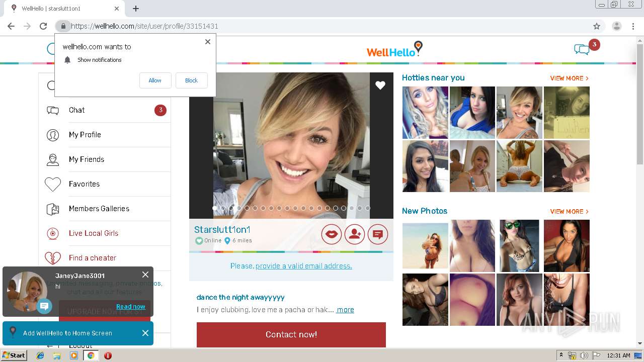Open message icon next to profile name
Screen dimensions: 644x362
(x=378, y=234)
